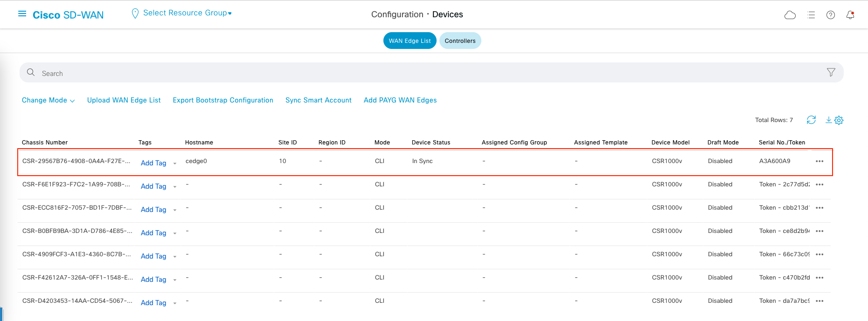
Task: Refresh the device table
Action: (811, 120)
